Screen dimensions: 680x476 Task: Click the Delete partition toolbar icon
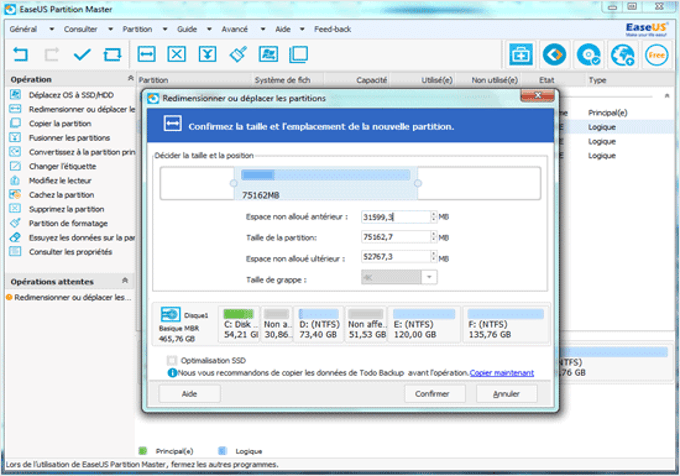[x=177, y=54]
